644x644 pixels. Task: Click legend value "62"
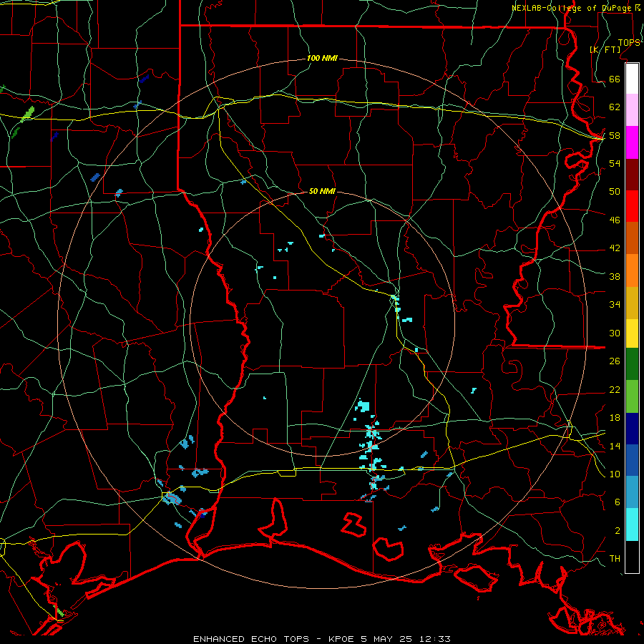coord(615,107)
